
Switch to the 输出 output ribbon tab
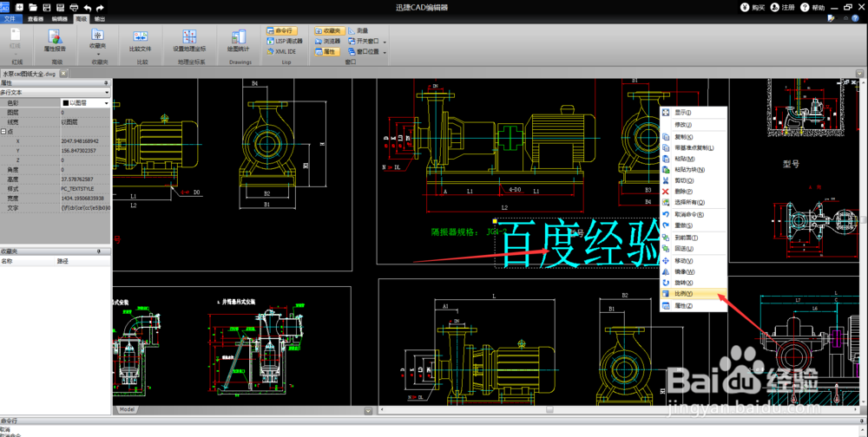click(x=100, y=19)
